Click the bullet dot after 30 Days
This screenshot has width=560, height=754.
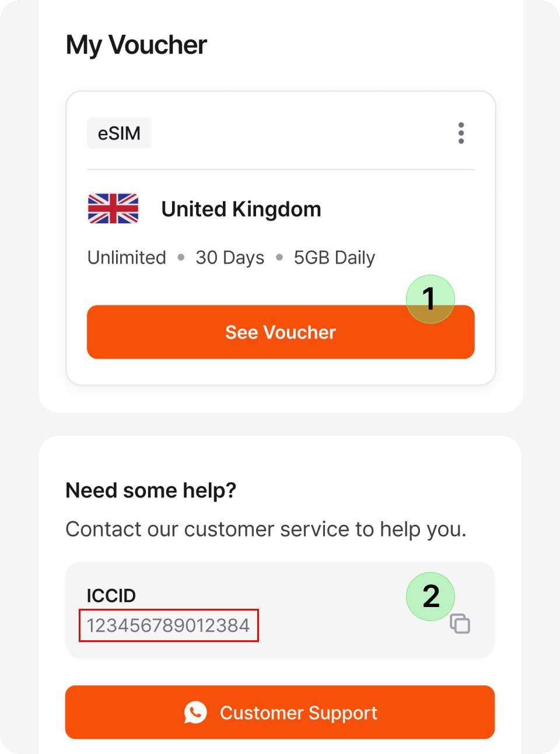(x=279, y=257)
